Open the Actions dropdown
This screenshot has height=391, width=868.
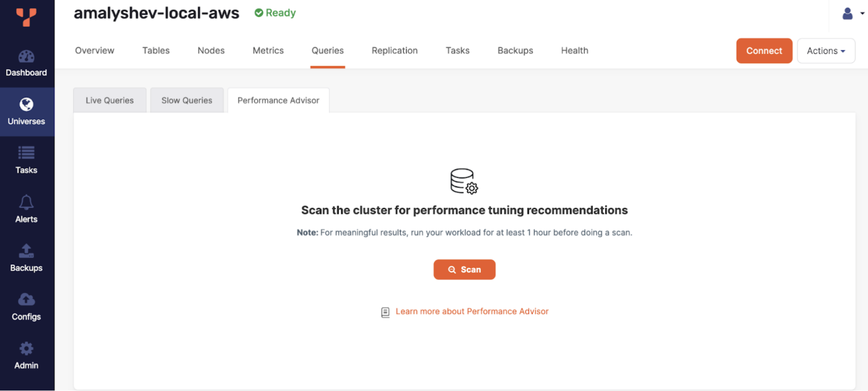[x=825, y=50]
